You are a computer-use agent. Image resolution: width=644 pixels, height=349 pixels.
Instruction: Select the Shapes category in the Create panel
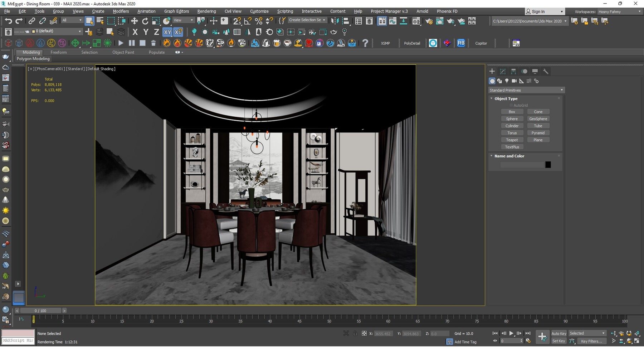pyautogui.click(x=500, y=81)
